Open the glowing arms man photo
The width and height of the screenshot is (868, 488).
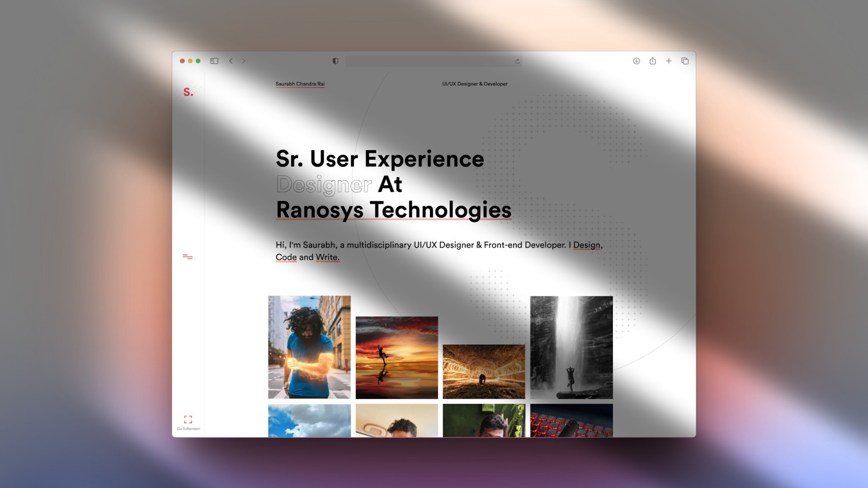tap(309, 347)
